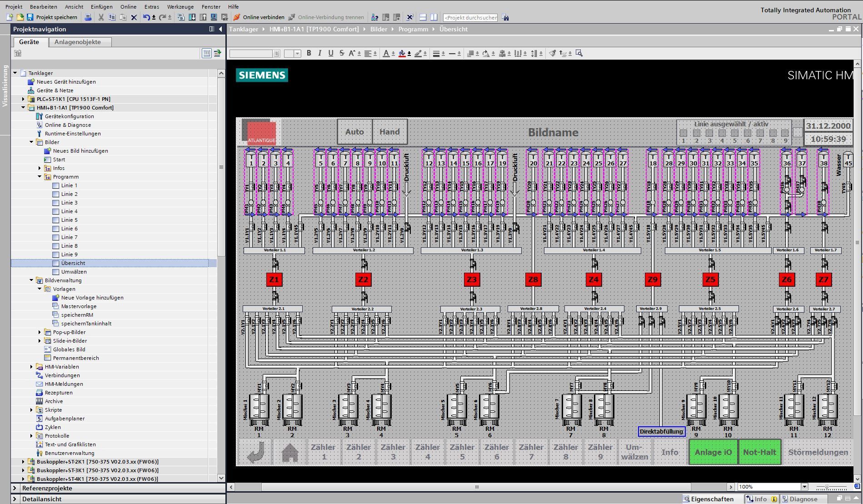Expand the HMI-Variablen tree folder

tap(31, 367)
